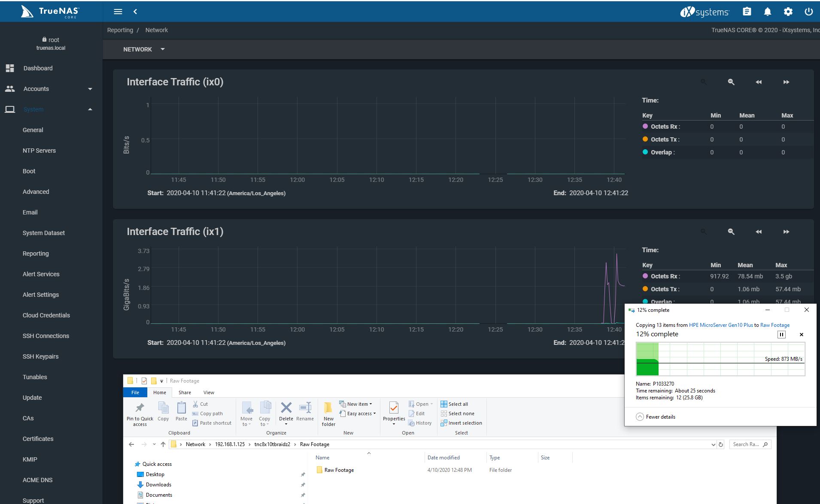The height and width of the screenshot is (504, 820).
Task: Open Tunables in the sidebar
Action: tap(35, 377)
